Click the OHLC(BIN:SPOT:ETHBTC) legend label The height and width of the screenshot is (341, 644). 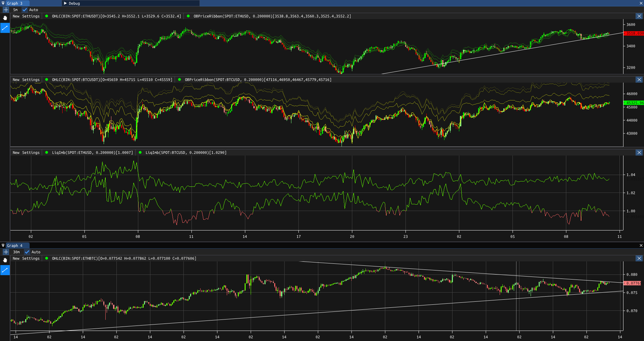point(124,258)
